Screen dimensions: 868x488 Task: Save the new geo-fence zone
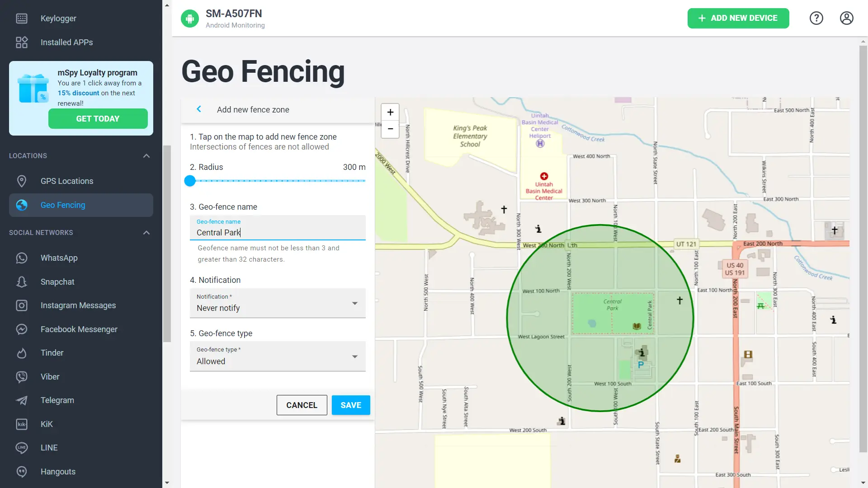click(351, 405)
